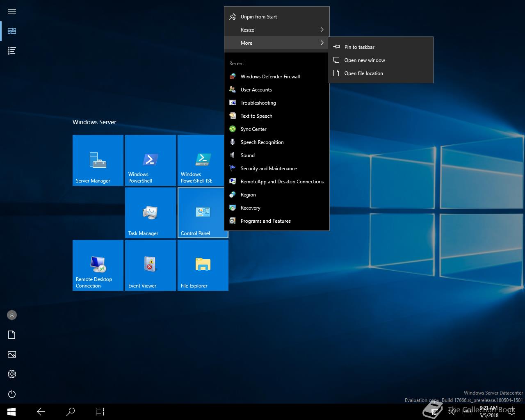This screenshot has width=525, height=420.
Task: Click the Windows Start button
Action: (x=11, y=412)
